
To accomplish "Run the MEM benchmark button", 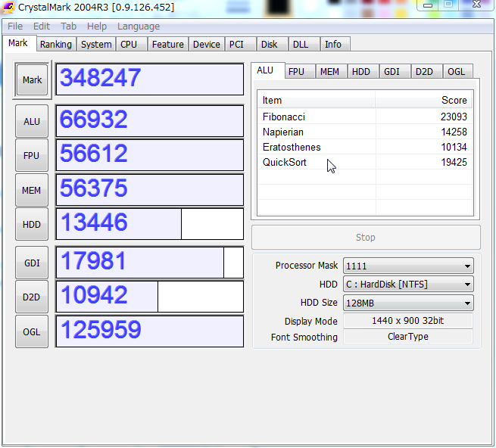I will (32, 191).
